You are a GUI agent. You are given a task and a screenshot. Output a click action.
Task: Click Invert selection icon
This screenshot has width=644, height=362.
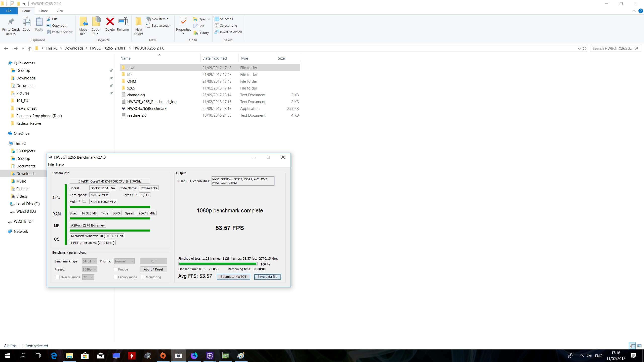[x=217, y=32]
